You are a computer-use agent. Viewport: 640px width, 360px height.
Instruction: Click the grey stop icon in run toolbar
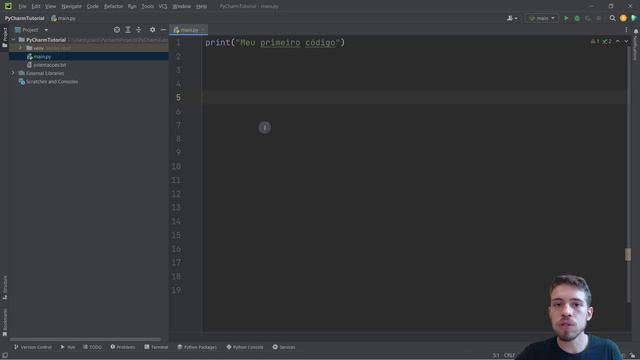pos(599,18)
